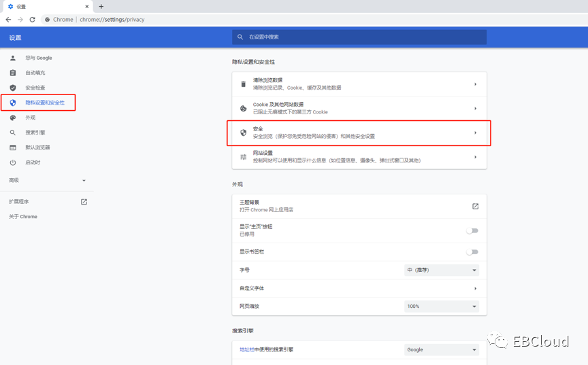Open the search engine Google dropdown
This screenshot has height=365, width=588.
click(x=442, y=350)
